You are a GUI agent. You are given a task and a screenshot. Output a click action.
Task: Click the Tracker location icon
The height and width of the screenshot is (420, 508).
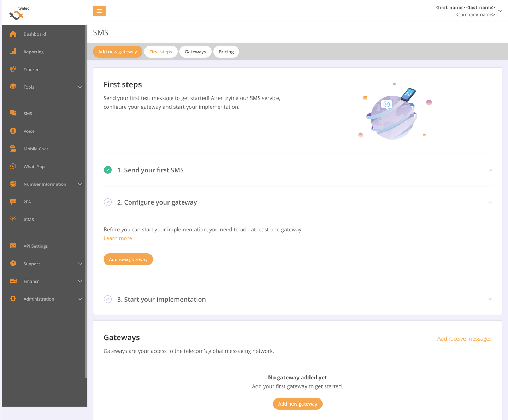coord(13,69)
